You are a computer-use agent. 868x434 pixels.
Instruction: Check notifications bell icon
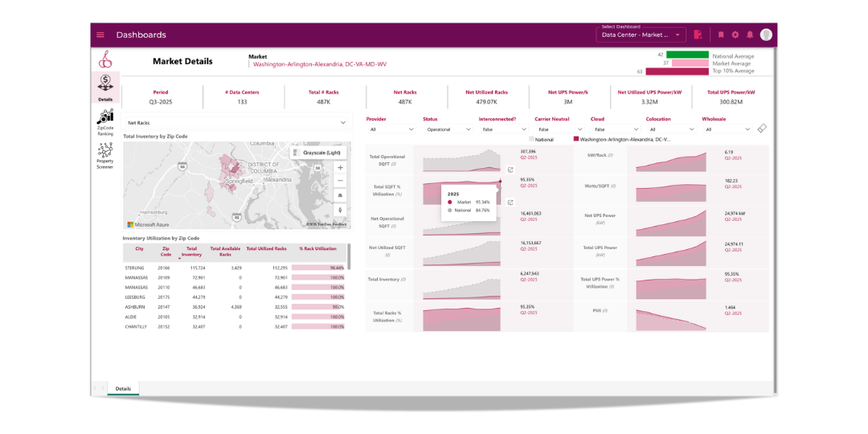tap(750, 35)
